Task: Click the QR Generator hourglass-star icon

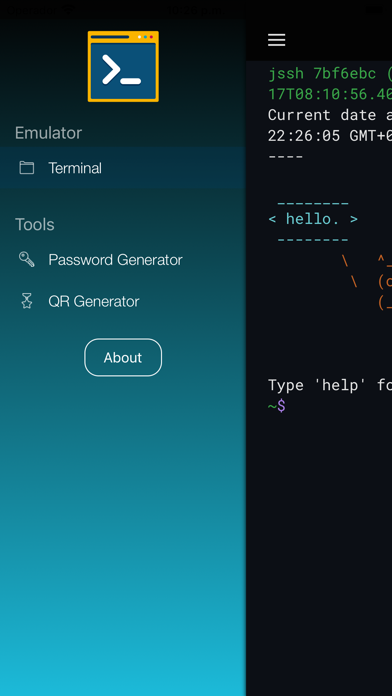Action: [27, 301]
